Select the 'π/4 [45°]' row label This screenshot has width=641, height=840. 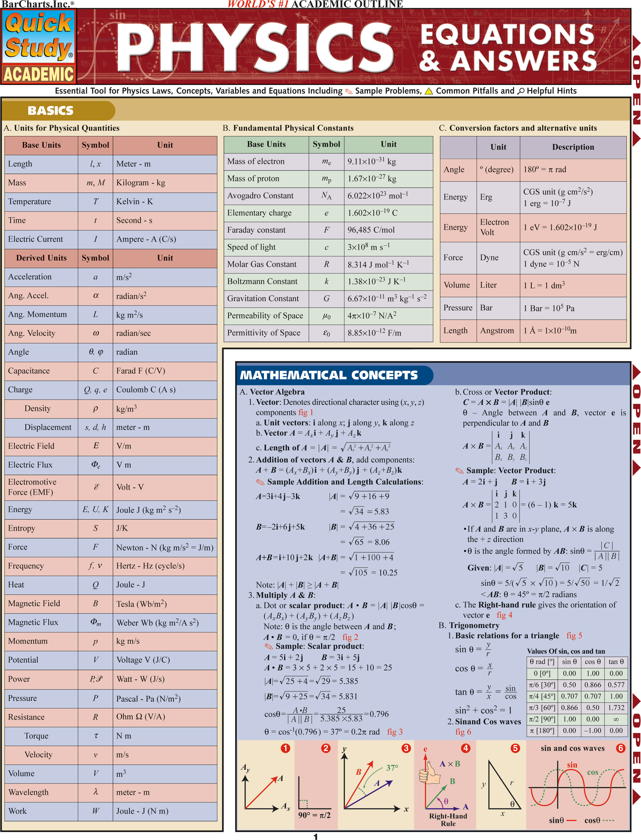tap(542, 696)
